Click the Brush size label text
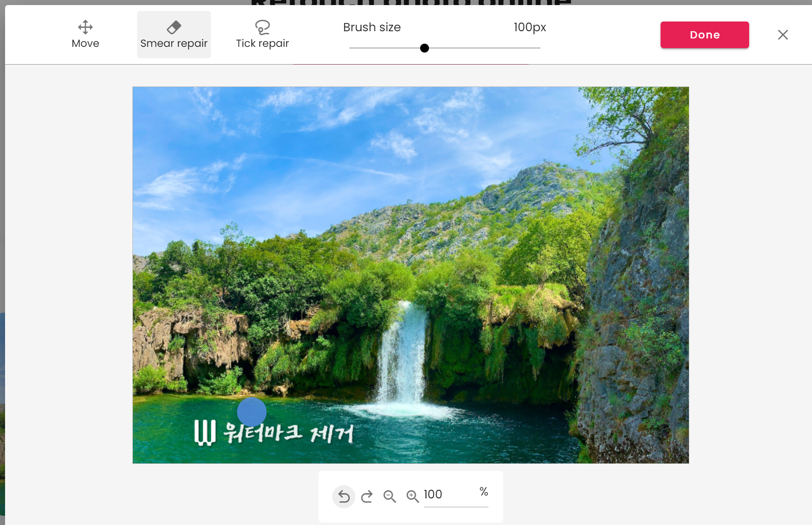This screenshot has height=525, width=812. 372,27
